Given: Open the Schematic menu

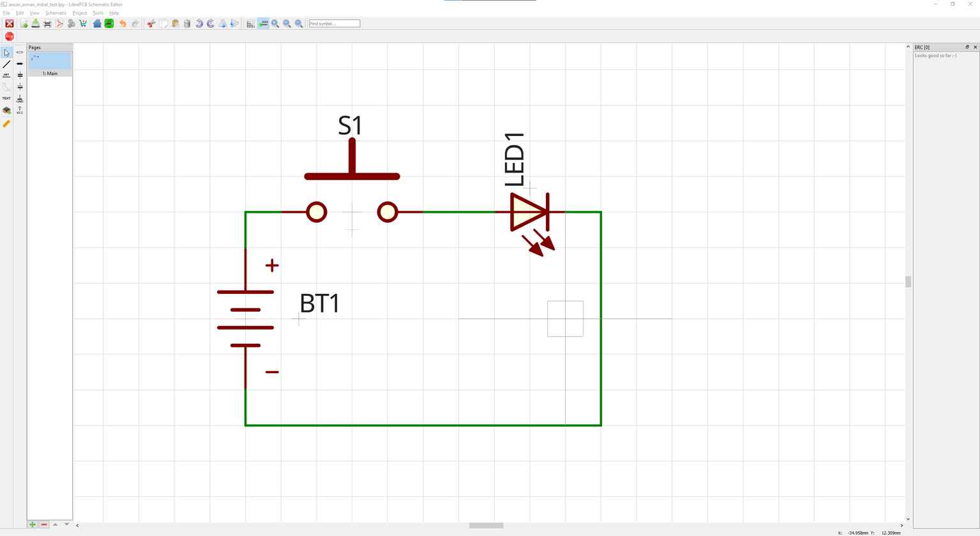Looking at the screenshot, I should point(56,13).
